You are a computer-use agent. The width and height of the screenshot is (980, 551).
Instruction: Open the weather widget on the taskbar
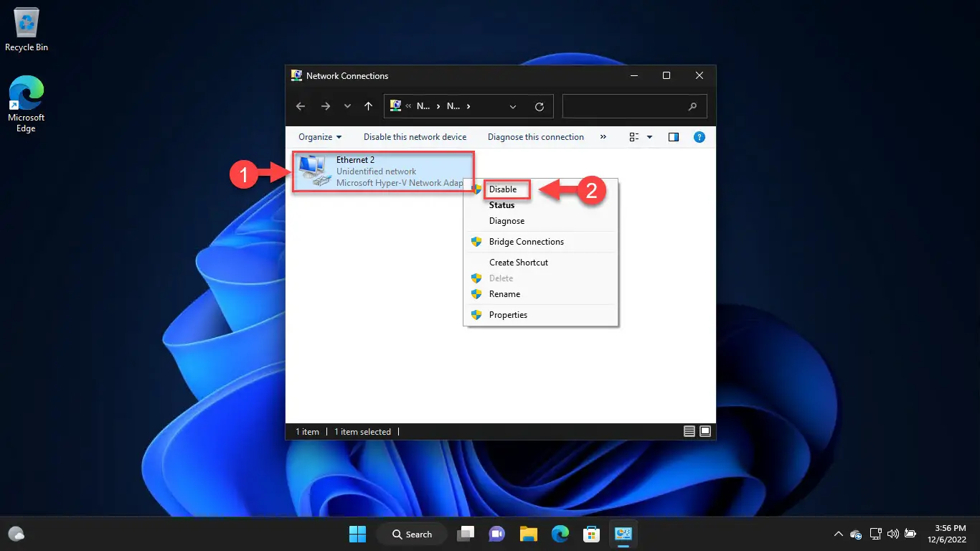(x=17, y=534)
